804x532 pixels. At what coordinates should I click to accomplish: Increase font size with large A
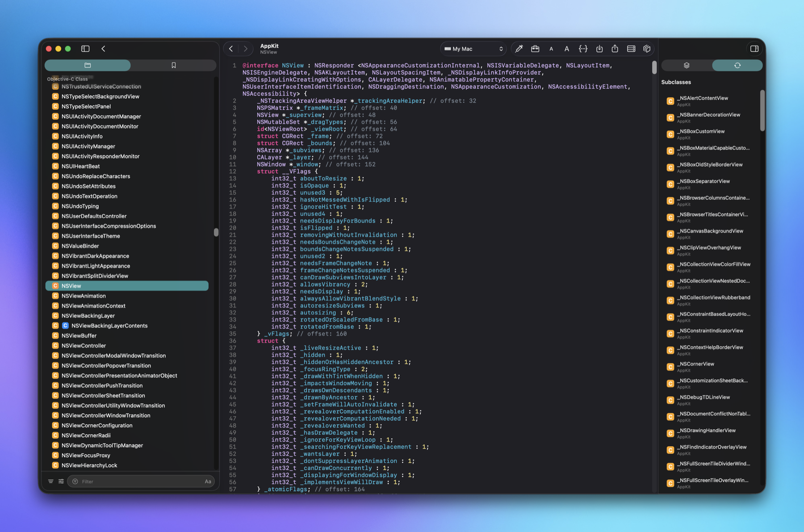coord(567,49)
